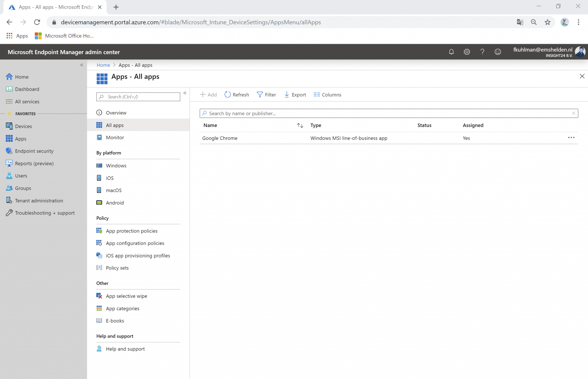Switch to the Monitor section
The width and height of the screenshot is (588, 379).
tap(115, 137)
